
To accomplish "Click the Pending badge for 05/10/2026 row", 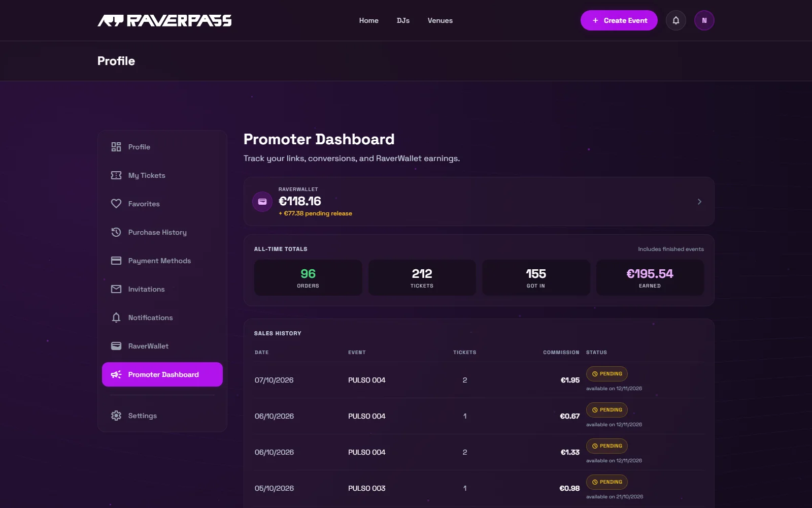I will click(607, 482).
